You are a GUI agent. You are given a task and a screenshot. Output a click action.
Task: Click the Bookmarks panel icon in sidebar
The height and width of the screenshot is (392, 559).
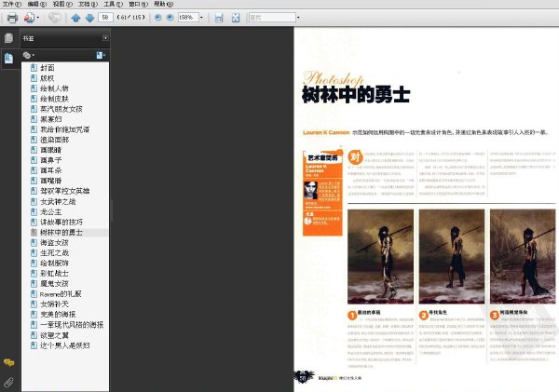point(9,58)
